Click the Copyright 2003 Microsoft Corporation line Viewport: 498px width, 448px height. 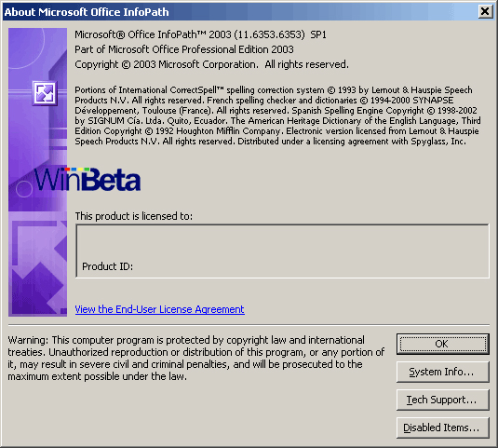[x=211, y=64]
